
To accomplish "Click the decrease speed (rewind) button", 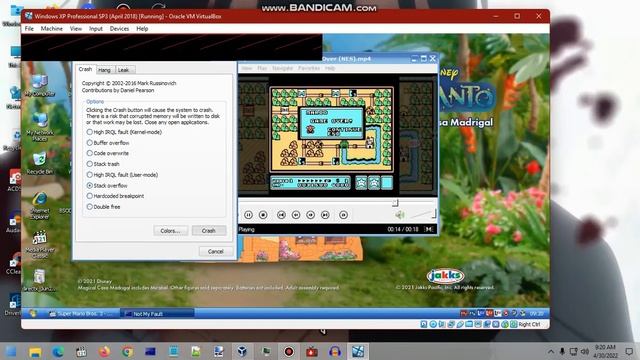I will 296,215.
